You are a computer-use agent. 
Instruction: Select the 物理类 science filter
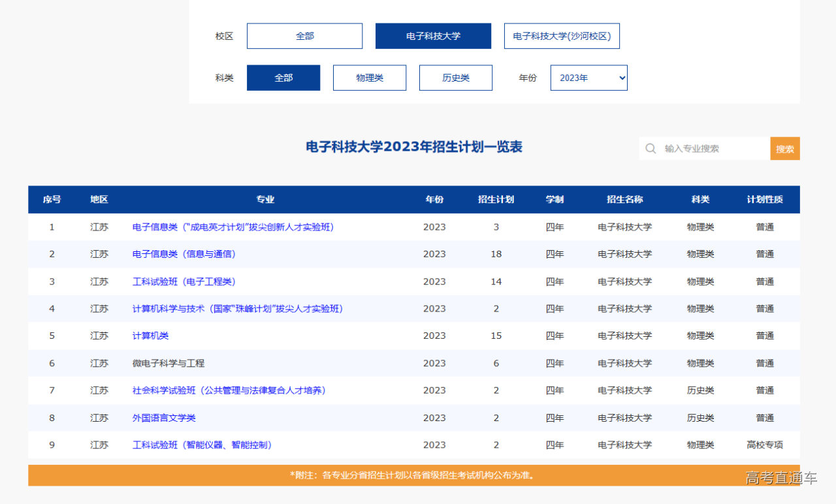point(370,77)
